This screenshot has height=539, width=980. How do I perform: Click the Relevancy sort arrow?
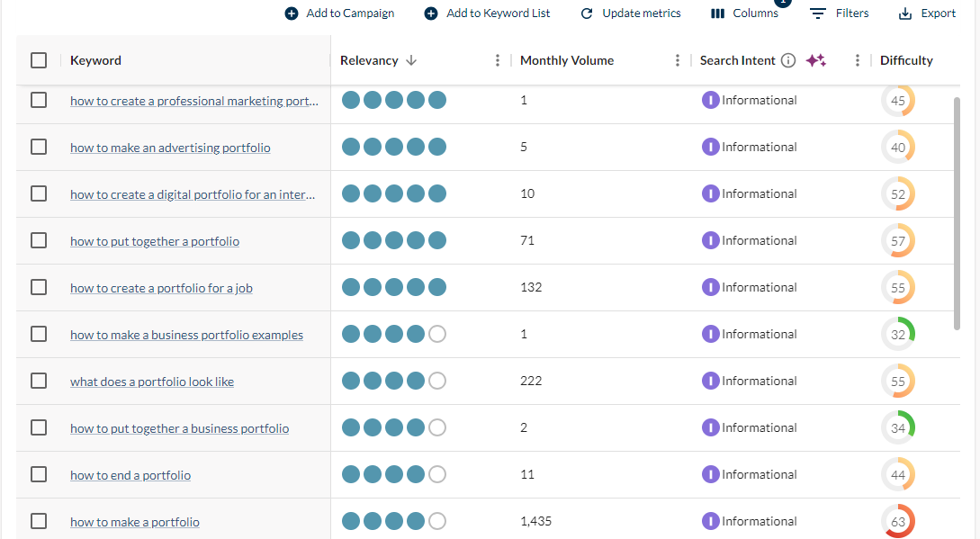411,60
